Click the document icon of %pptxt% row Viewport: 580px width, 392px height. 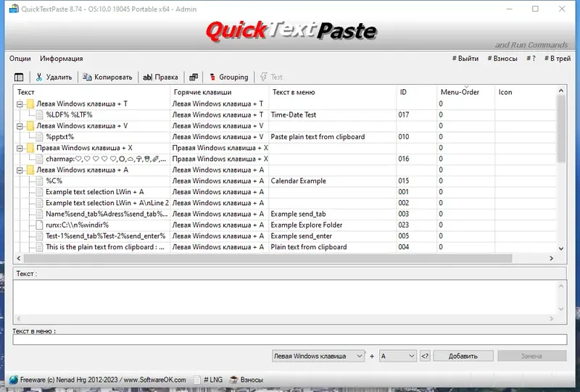click(x=39, y=137)
